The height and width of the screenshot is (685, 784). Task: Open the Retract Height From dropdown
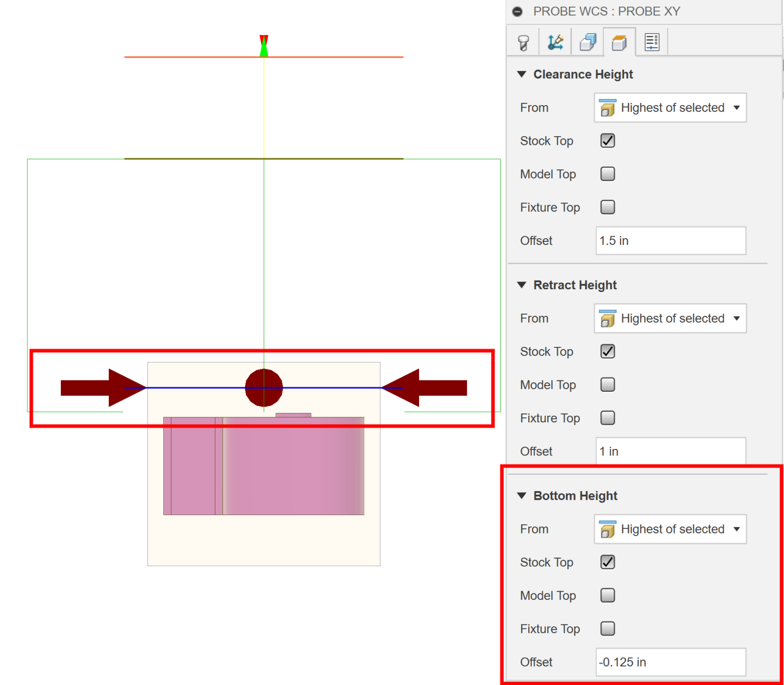[737, 318]
